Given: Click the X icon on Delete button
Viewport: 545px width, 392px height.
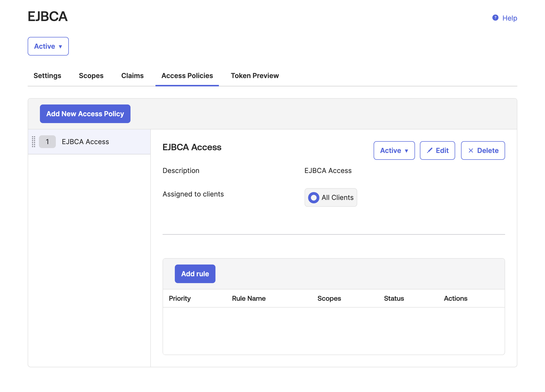Looking at the screenshot, I should [x=471, y=150].
